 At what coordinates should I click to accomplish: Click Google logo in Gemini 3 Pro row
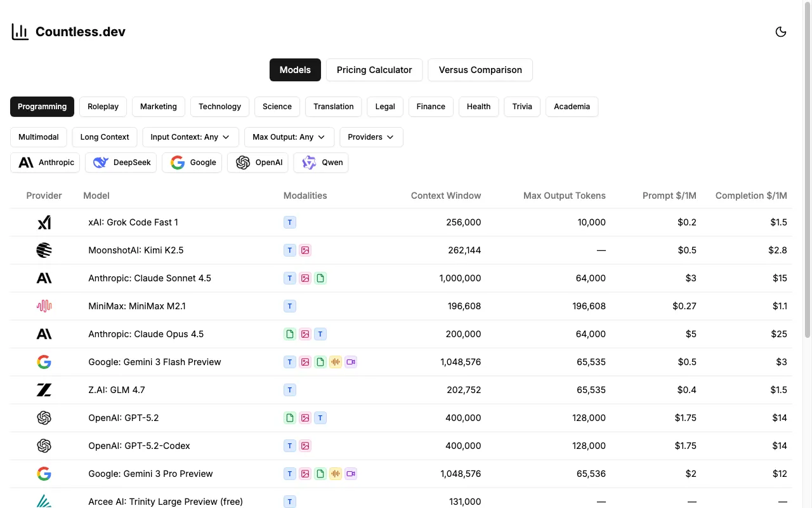[x=44, y=474]
